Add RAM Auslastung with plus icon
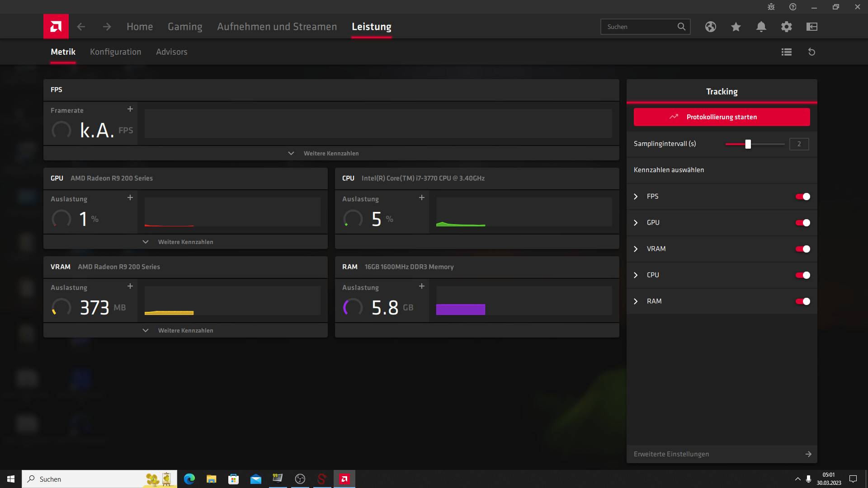This screenshot has height=488, width=868. tap(422, 286)
